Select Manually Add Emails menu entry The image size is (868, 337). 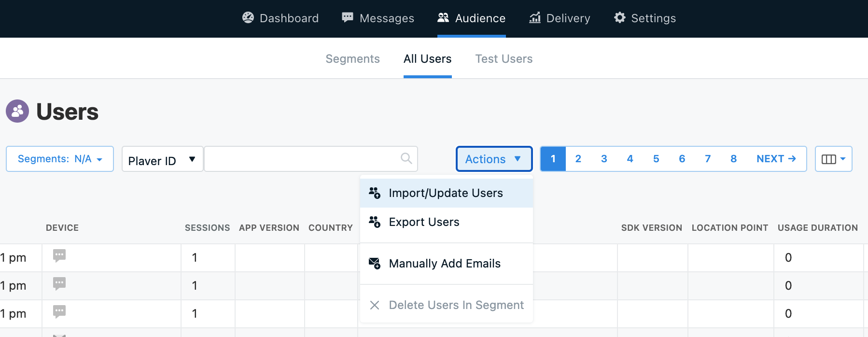point(447,264)
